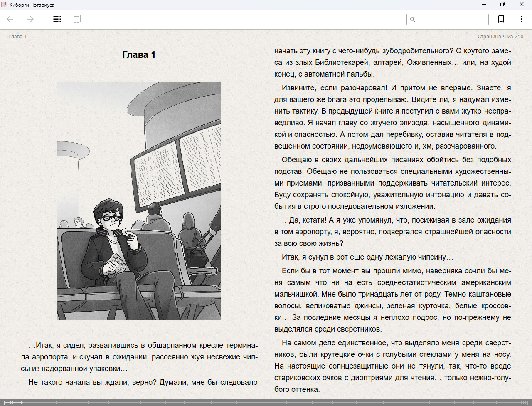Click the bold 'Глава 1' chapter heading
Screen dimensions: 532x406
pos(139,55)
